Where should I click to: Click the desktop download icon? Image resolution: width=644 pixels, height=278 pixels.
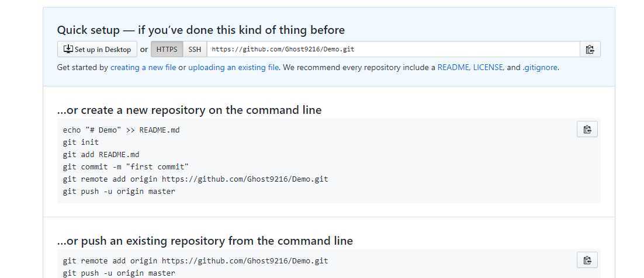pyautogui.click(x=68, y=49)
